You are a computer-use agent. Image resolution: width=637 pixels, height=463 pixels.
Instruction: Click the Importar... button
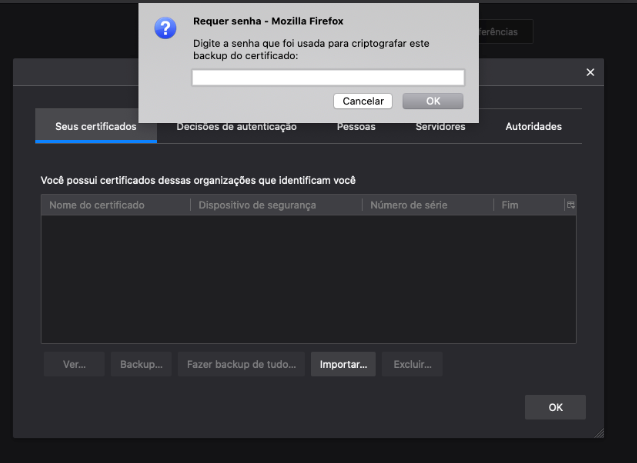(343, 365)
